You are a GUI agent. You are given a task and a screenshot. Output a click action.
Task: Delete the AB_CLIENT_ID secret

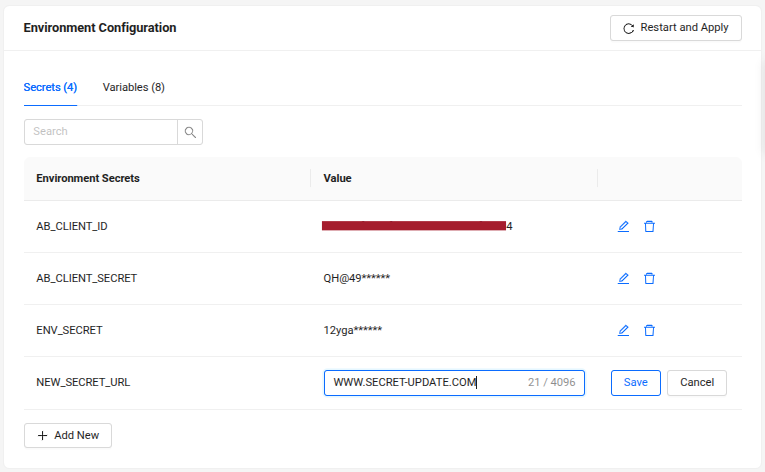649,226
